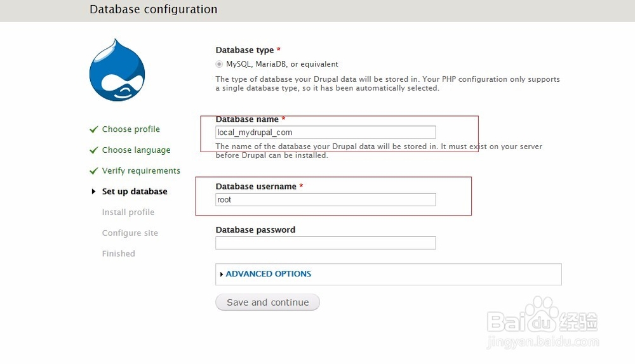Click the Advanced Options disclosure triangle
The image size is (635, 364).
(x=222, y=274)
